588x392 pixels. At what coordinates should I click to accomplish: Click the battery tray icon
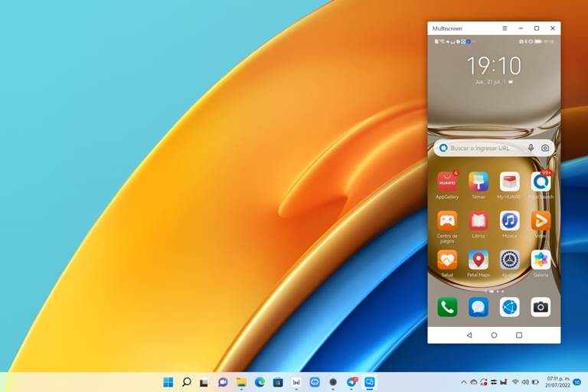coord(535,382)
